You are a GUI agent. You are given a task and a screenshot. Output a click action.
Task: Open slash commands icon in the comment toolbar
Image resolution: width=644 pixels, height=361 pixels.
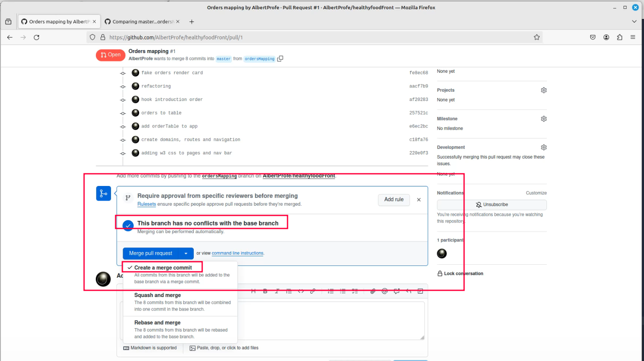click(x=420, y=291)
